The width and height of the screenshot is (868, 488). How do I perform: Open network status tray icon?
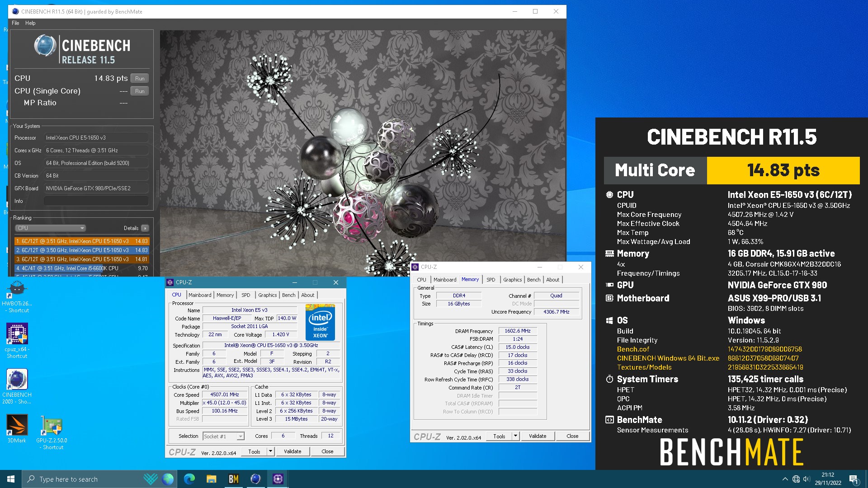point(796,479)
